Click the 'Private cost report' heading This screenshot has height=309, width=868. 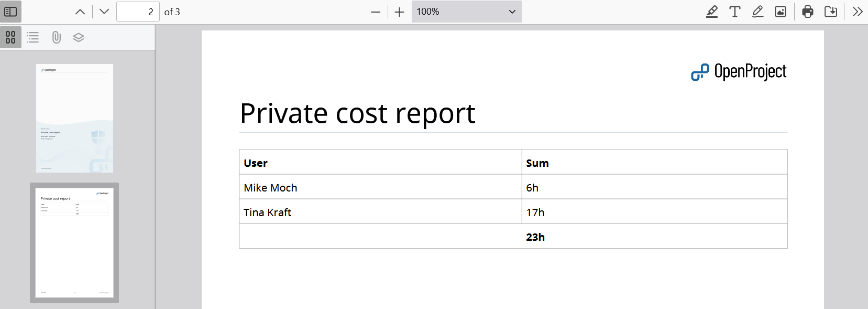357,113
